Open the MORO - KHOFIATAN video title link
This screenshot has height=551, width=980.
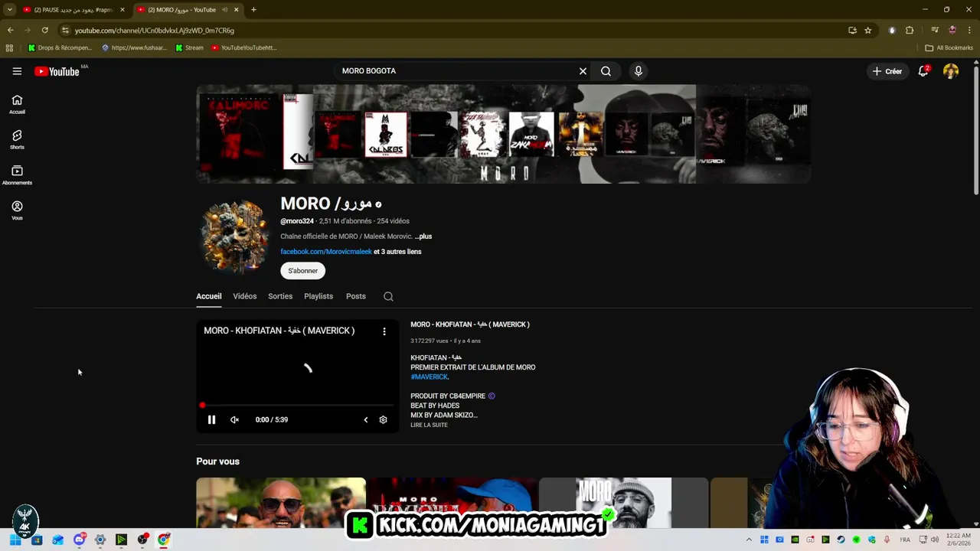pyautogui.click(x=470, y=324)
